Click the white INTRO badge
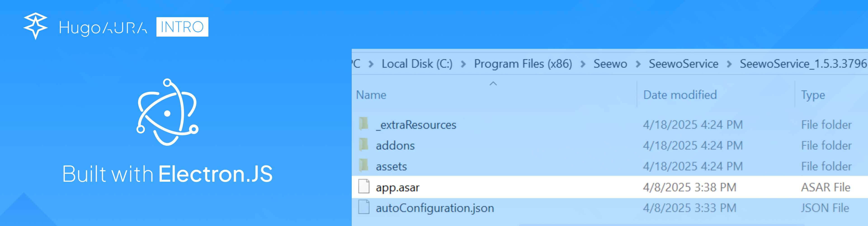Image resolution: width=868 pixels, height=226 pixels. click(x=182, y=27)
